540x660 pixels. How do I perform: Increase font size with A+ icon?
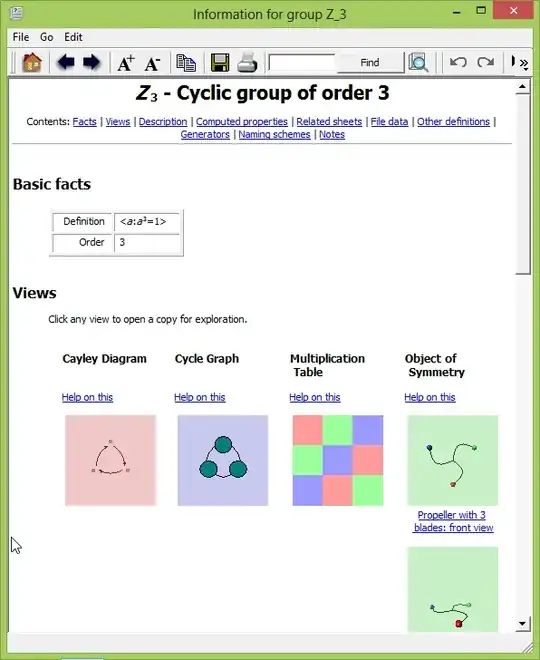pos(126,63)
